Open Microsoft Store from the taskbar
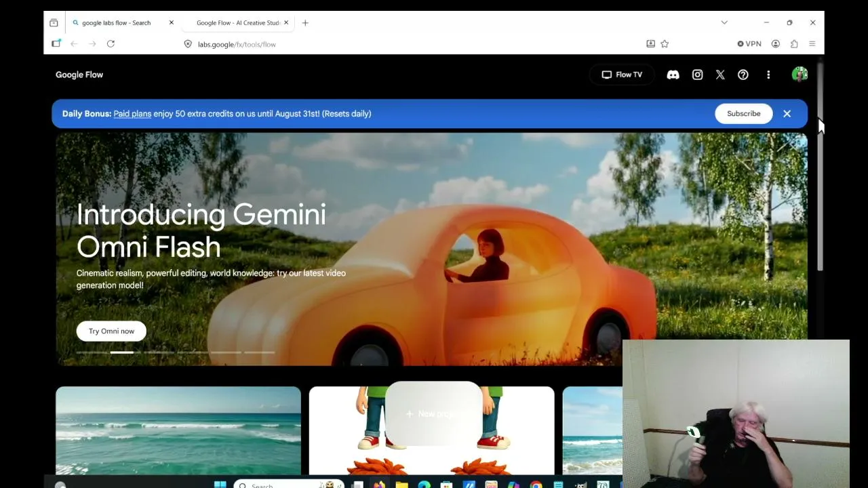Screen dimensions: 868x488 pyautogui.click(x=446, y=484)
